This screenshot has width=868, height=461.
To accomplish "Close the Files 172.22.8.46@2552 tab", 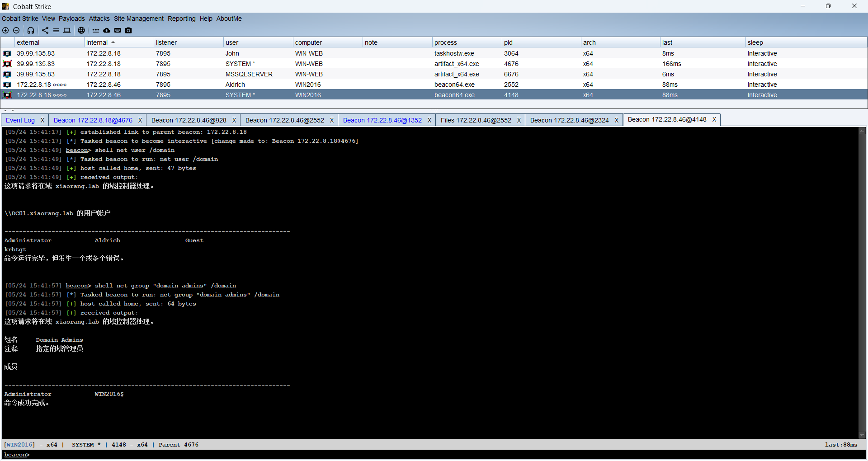I will click(x=519, y=120).
